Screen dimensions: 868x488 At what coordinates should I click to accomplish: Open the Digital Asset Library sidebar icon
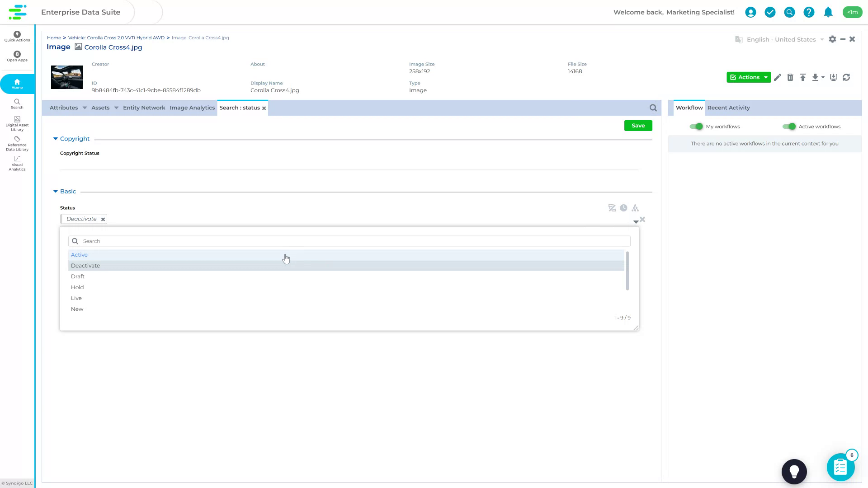pyautogui.click(x=17, y=123)
